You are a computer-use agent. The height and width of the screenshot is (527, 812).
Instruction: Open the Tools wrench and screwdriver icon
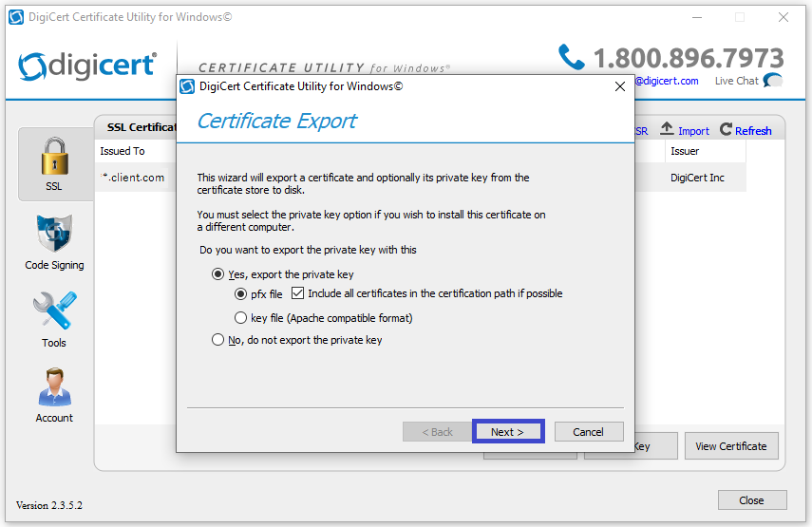click(54, 311)
